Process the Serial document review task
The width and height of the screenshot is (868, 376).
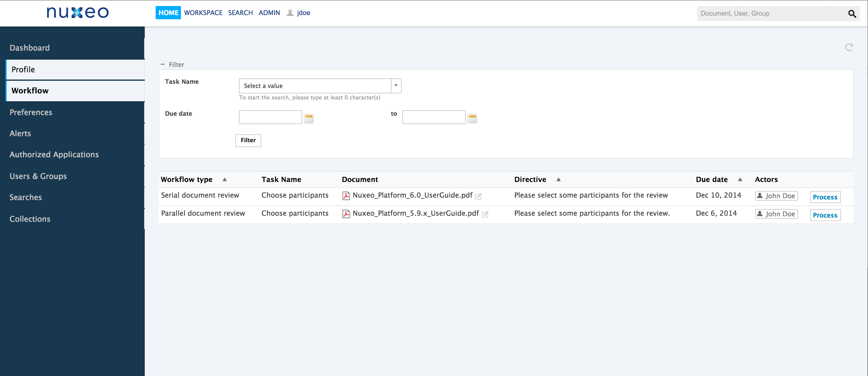coord(825,197)
